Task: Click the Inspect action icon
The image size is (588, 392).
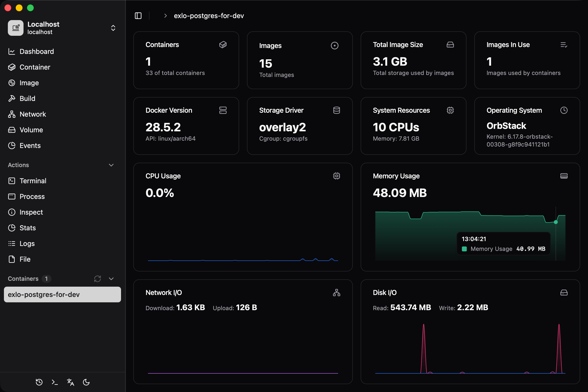Action: click(x=12, y=212)
